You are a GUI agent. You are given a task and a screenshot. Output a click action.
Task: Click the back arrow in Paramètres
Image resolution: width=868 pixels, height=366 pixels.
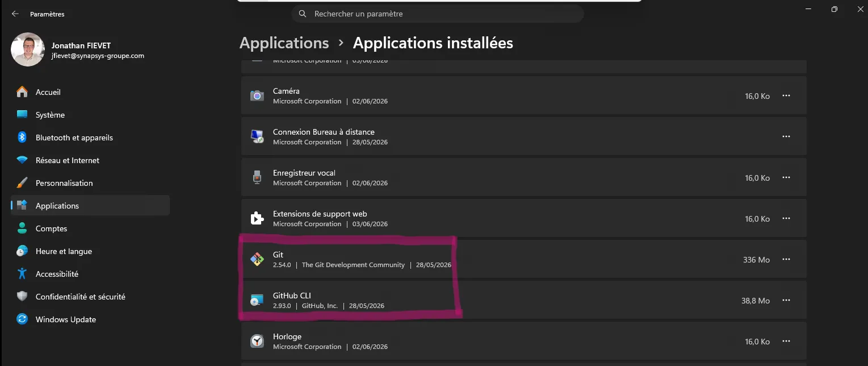pos(15,14)
